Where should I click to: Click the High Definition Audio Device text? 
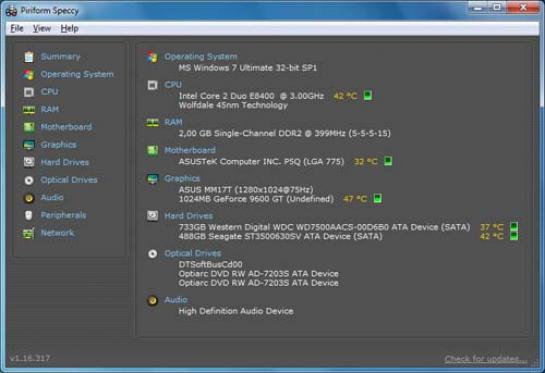click(236, 311)
